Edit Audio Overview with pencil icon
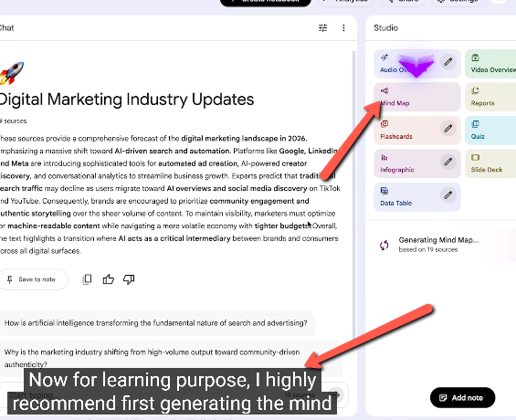The width and height of the screenshot is (516, 420). pyautogui.click(x=448, y=62)
